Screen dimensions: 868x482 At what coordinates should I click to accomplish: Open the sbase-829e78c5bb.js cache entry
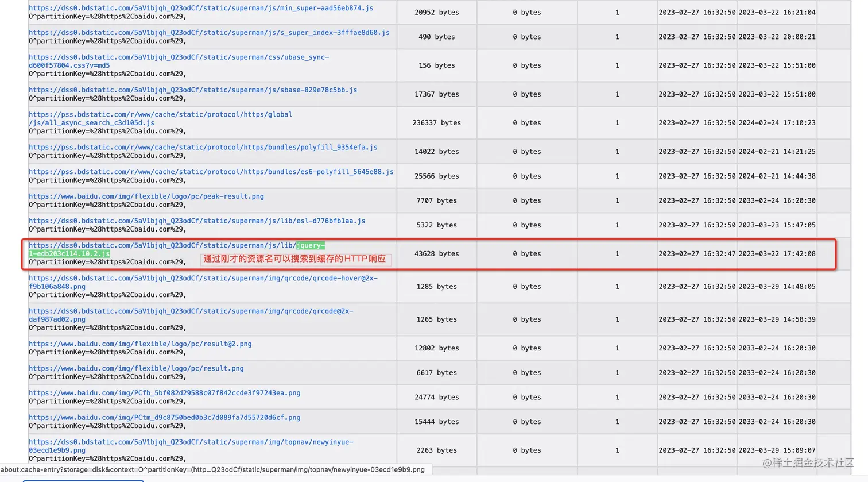[x=193, y=90]
